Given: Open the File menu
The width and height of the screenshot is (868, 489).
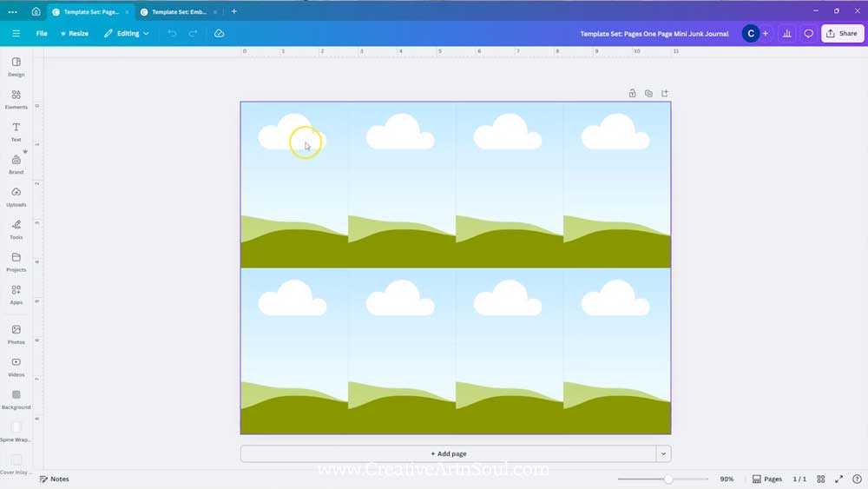Looking at the screenshot, I should 42,33.
